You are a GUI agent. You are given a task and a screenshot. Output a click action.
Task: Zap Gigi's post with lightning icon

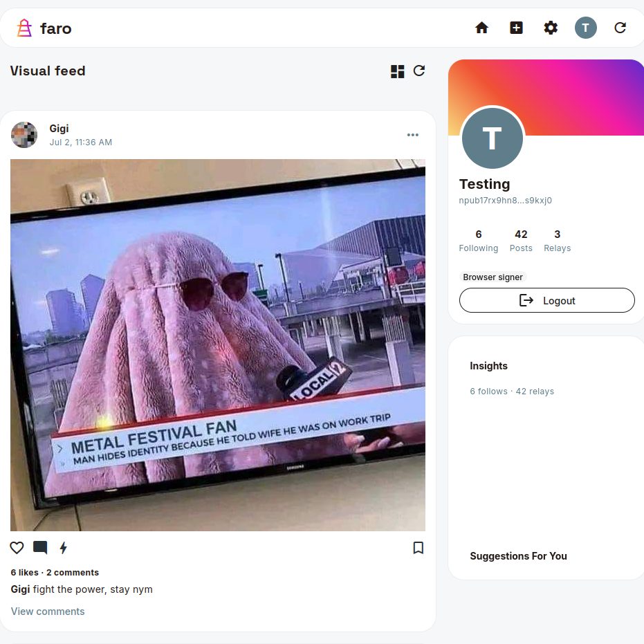(63, 547)
